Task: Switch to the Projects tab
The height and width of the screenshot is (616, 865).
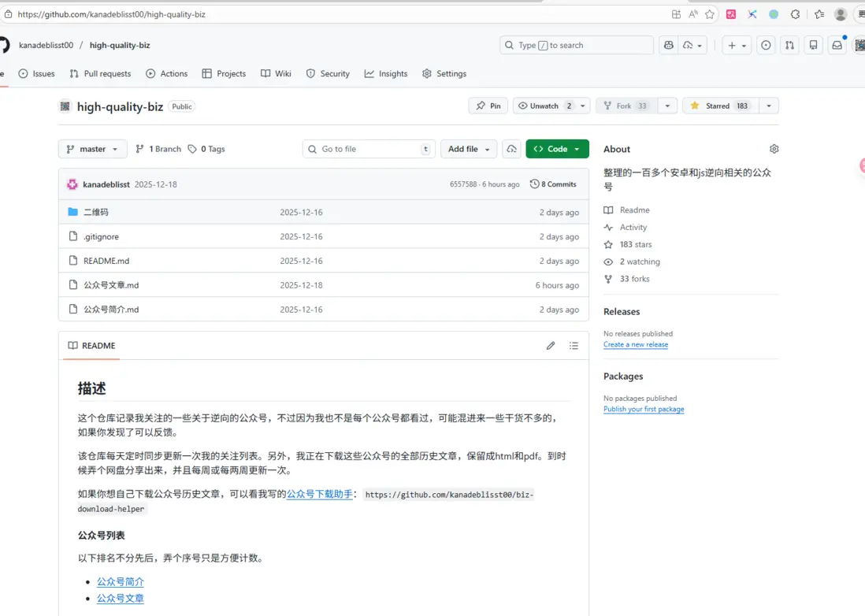Action: coord(224,73)
